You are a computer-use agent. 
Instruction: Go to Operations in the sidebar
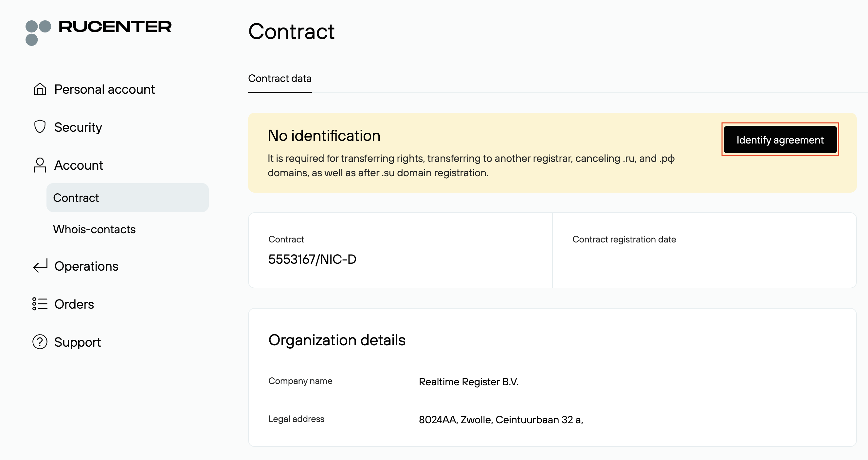pos(86,266)
